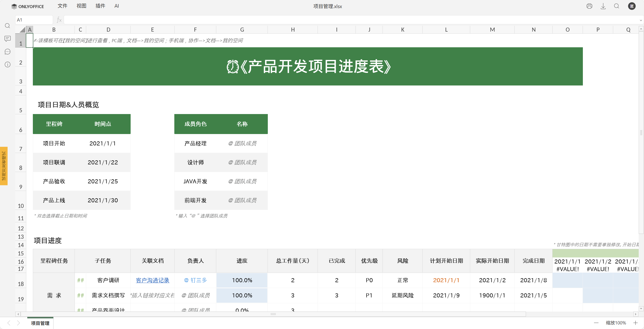Open the 文件 menu
Viewport: 644px width, 329px height.
[x=62, y=6]
